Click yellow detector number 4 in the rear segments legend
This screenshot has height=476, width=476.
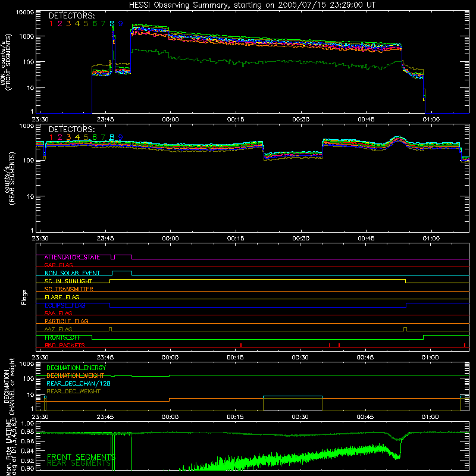coord(77,137)
